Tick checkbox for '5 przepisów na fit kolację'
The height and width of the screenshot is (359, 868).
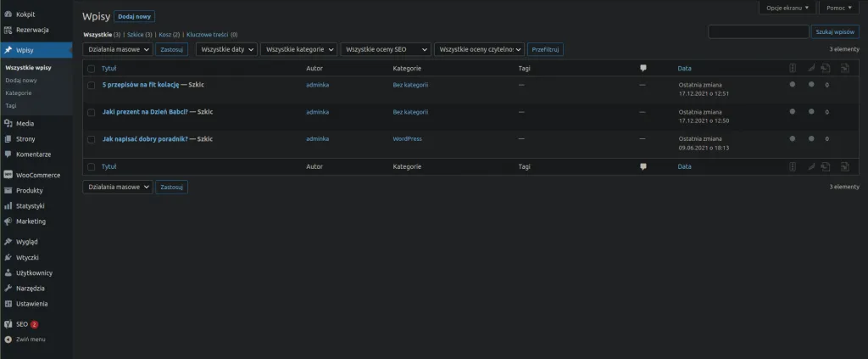[x=91, y=85]
